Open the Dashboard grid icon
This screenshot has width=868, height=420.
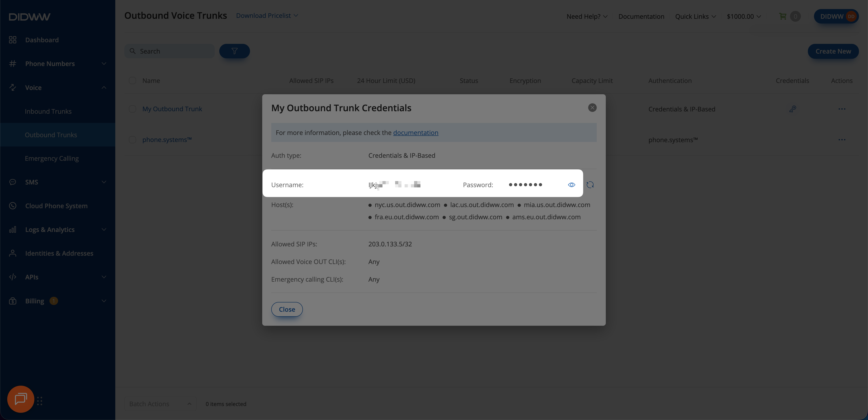click(13, 40)
